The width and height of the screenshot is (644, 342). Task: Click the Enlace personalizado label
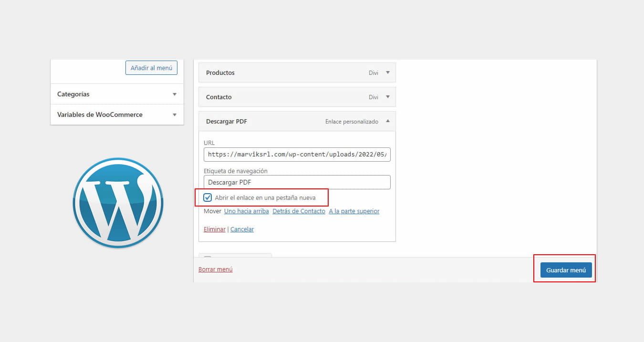coord(352,122)
